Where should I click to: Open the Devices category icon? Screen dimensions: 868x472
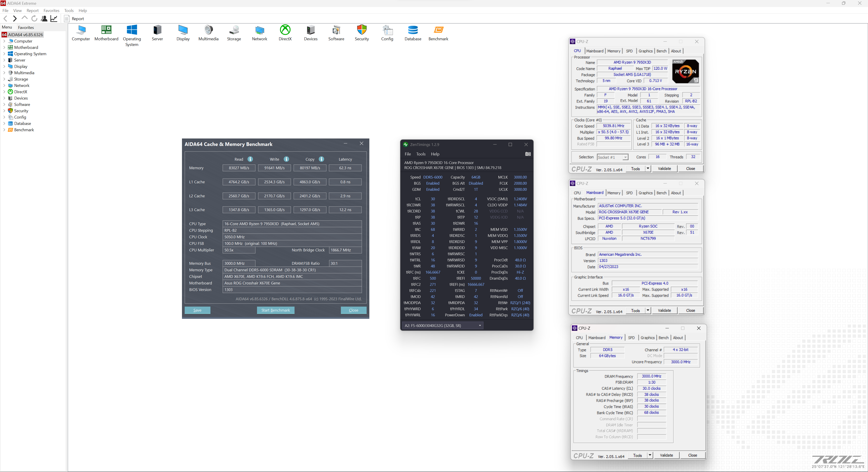(x=311, y=33)
